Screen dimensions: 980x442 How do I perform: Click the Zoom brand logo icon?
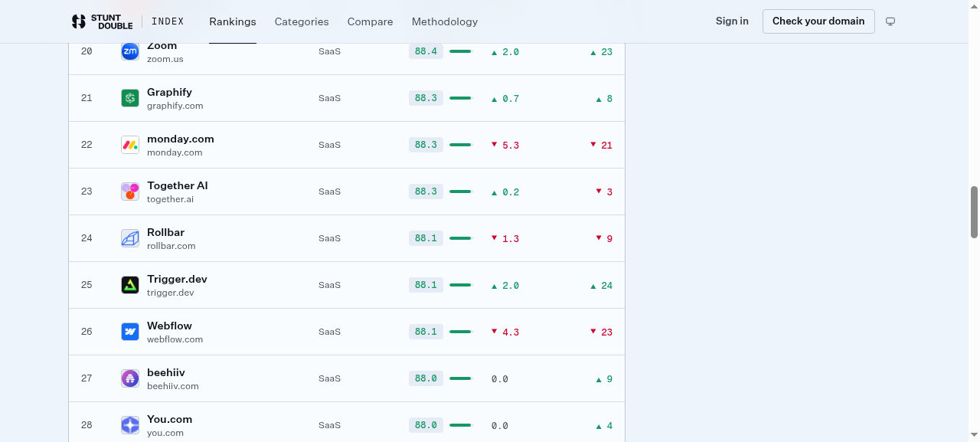pyautogui.click(x=130, y=51)
